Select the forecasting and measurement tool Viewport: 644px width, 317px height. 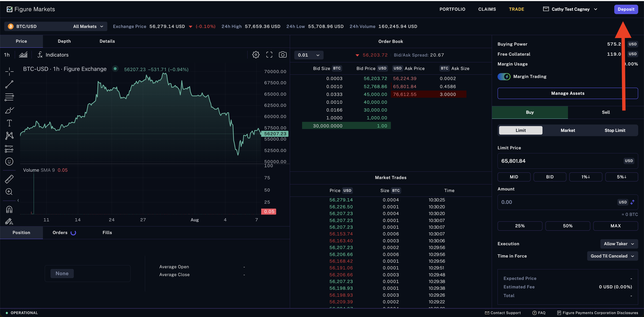(9, 149)
